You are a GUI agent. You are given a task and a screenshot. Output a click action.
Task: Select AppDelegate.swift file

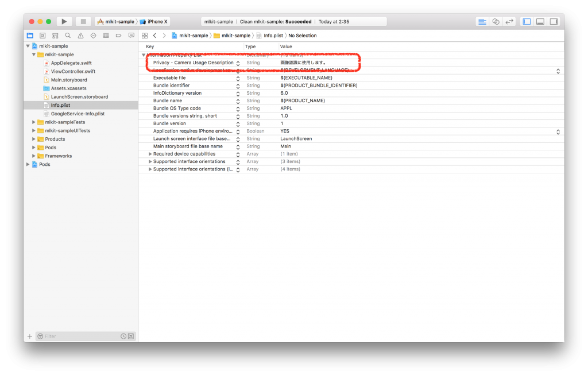[x=71, y=63]
